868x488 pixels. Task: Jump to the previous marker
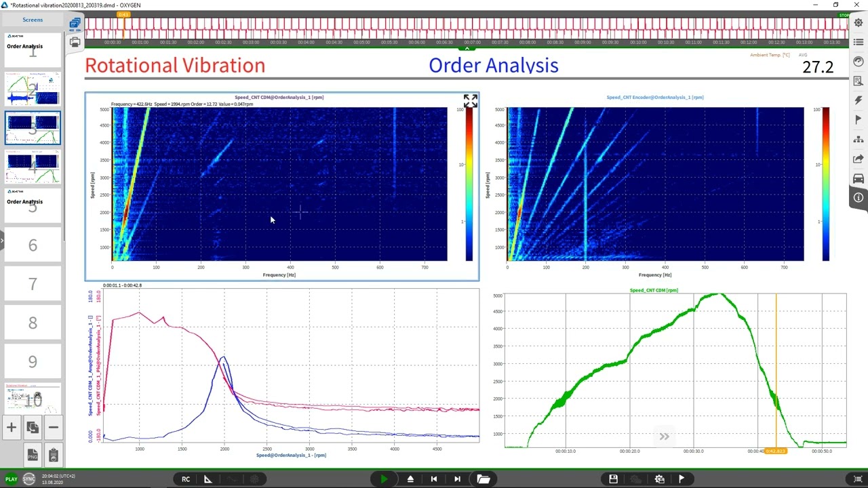(434, 479)
